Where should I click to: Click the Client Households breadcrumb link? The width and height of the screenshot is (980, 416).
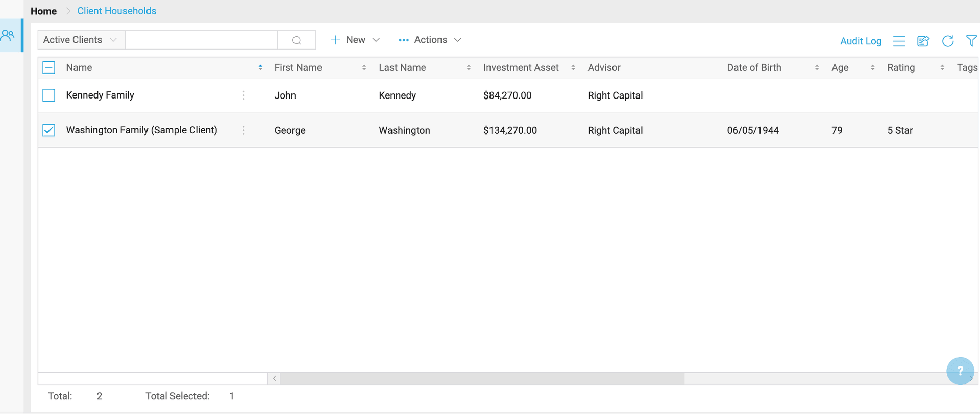click(x=116, y=11)
